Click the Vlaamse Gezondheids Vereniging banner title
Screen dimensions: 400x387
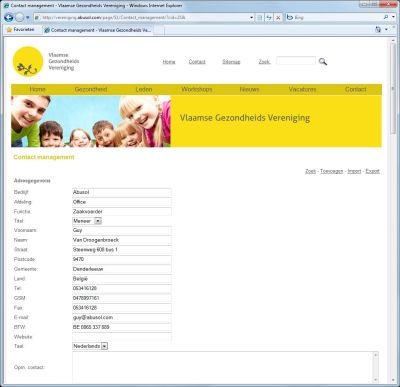pos(245,118)
